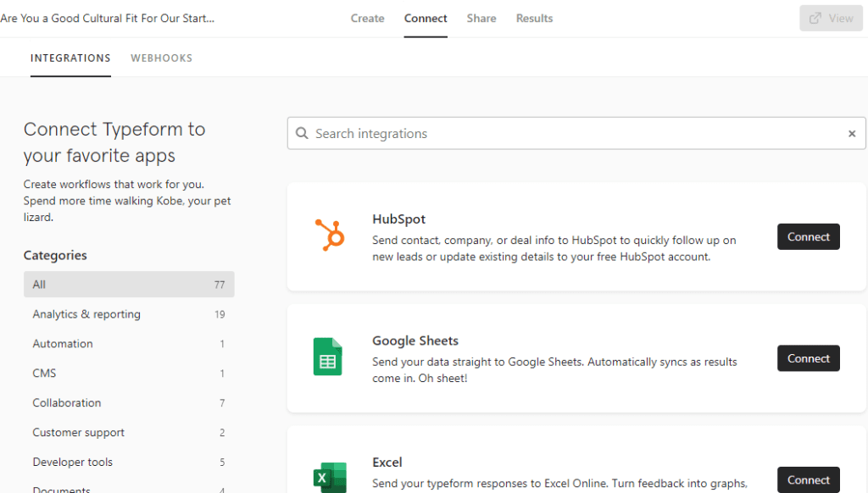868x493 pixels.
Task: Click the Google Sheets icon
Action: click(x=328, y=357)
